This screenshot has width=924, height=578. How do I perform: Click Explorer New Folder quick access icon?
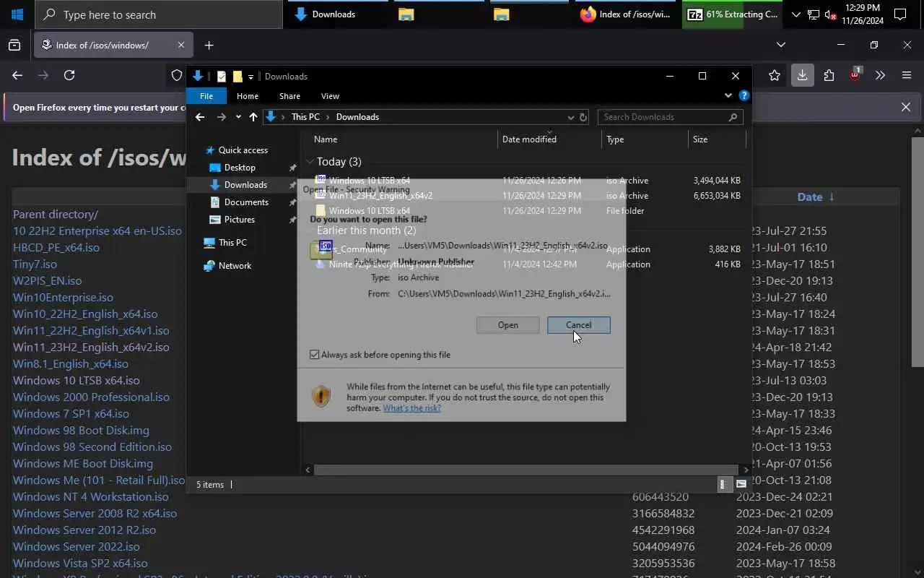[237, 76]
